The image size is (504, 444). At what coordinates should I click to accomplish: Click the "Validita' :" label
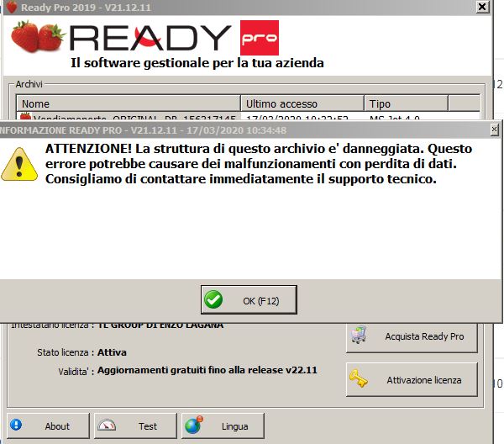tap(76, 372)
